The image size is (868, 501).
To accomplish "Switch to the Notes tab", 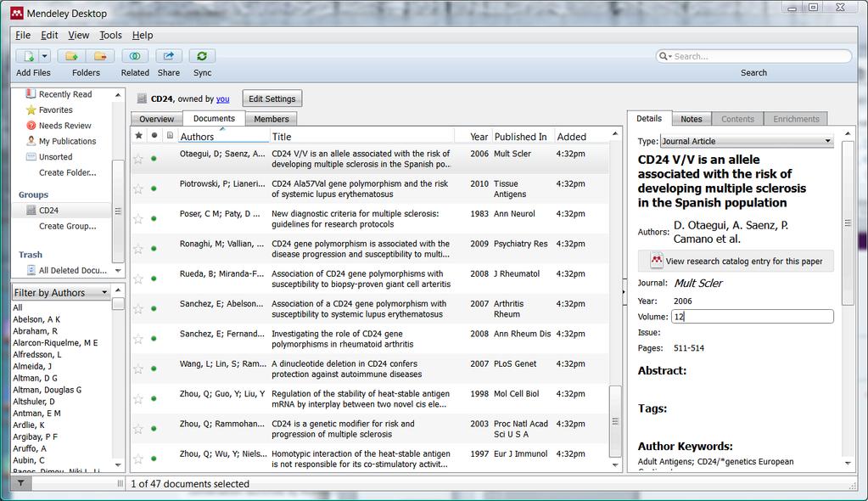I will pos(691,119).
